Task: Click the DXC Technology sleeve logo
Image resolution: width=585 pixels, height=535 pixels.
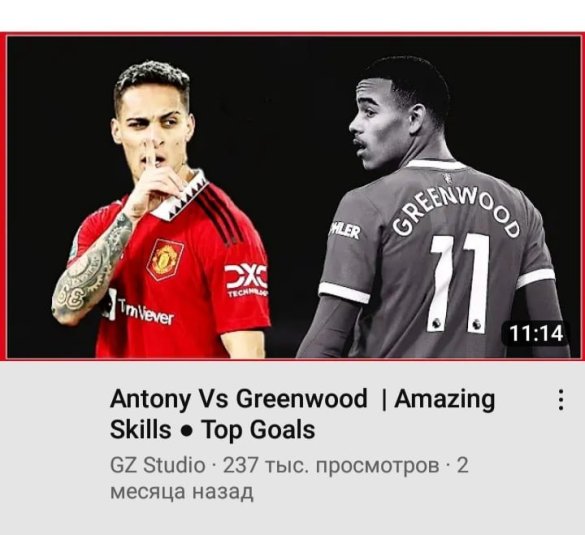Action: pyautogui.click(x=246, y=281)
